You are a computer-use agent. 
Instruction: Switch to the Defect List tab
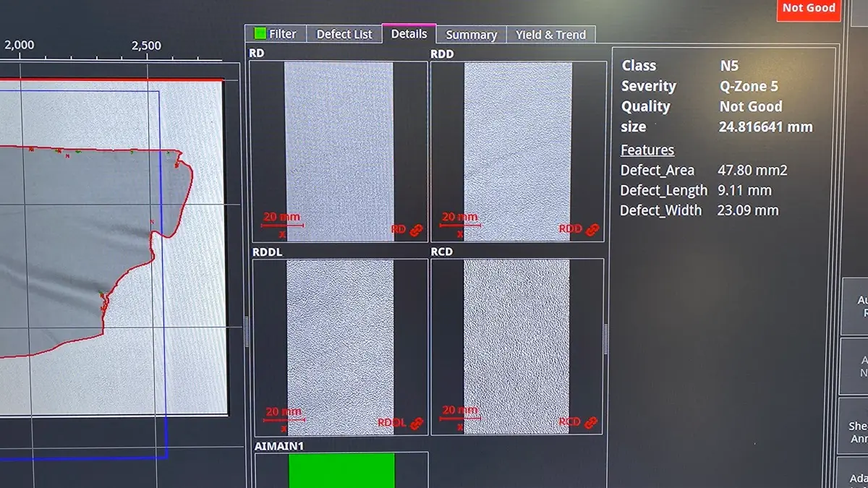tap(344, 34)
